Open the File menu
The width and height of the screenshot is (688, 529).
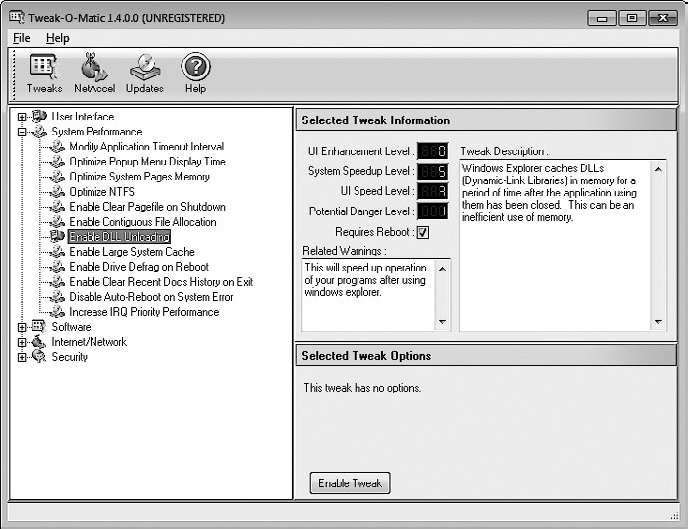(22, 38)
